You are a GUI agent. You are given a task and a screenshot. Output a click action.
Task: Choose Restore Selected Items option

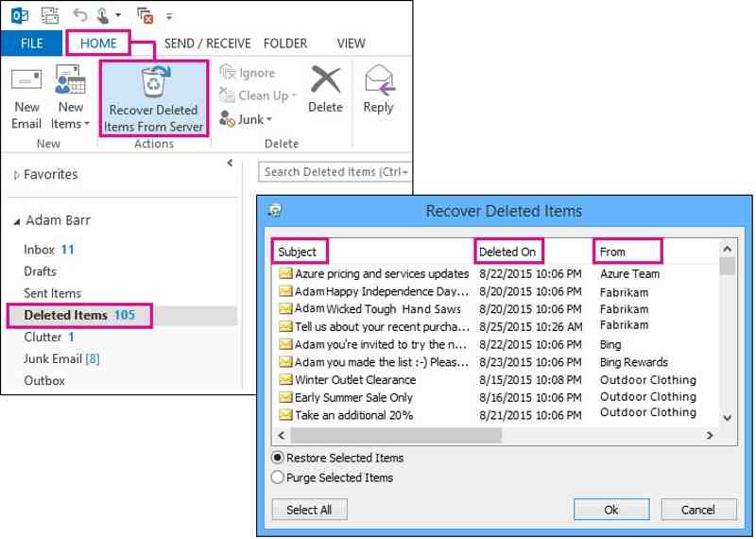coord(338,458)
